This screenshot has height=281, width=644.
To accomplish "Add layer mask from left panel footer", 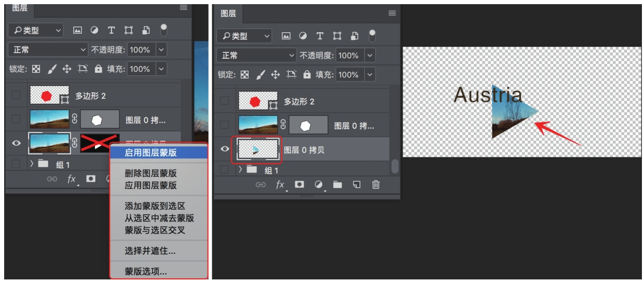I will pyautogui.click(x=91, y=179).
